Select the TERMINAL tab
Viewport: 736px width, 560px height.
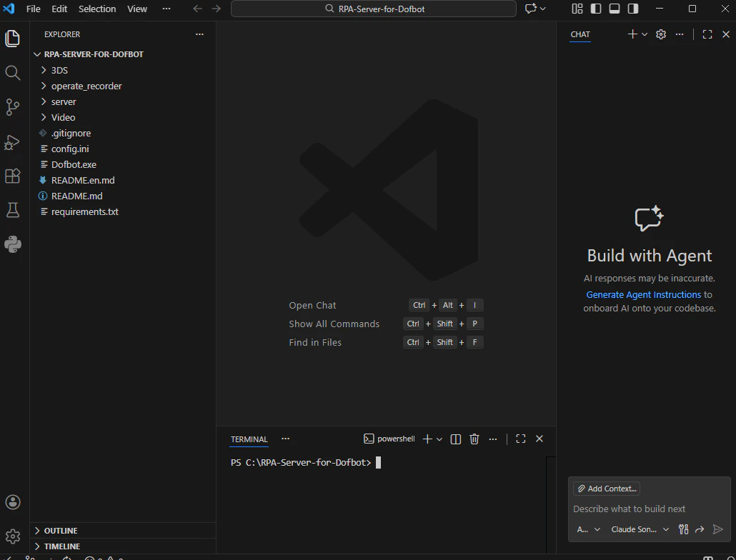(x=249, y=439)
